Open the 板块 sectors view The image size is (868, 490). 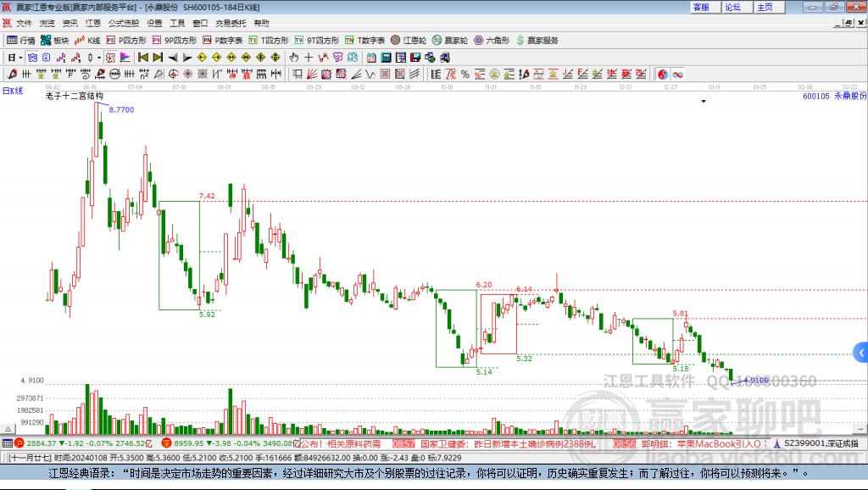(55, 41)
